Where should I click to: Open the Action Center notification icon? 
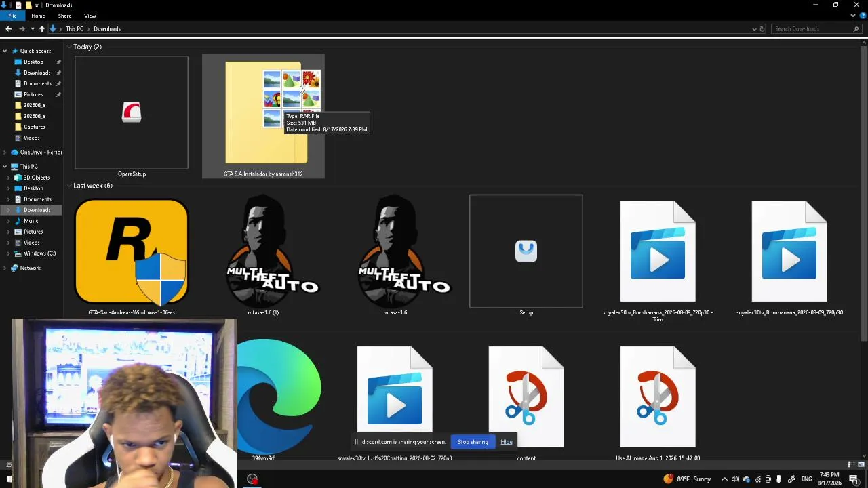pos(854,479)
